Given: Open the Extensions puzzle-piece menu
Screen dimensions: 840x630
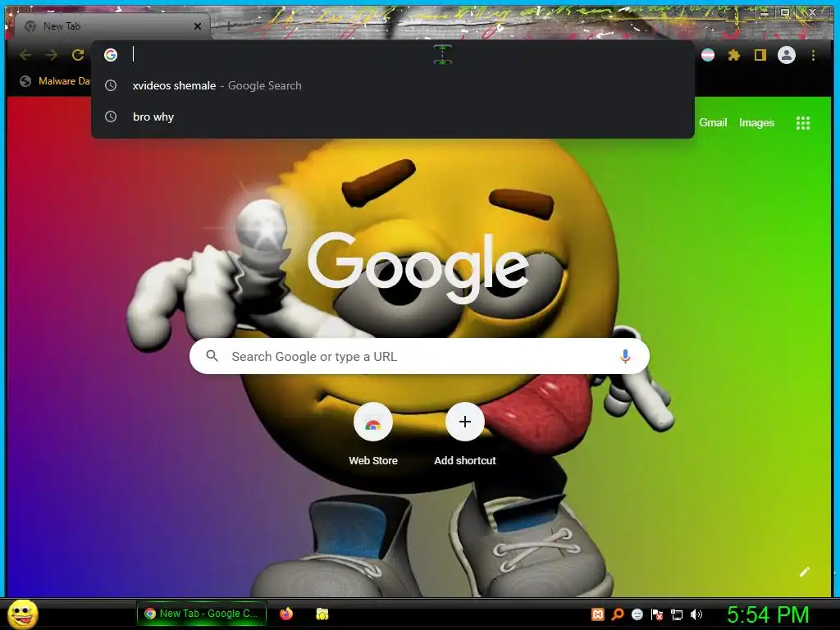Looking at the screenshot, I should [x=734, y=55].
